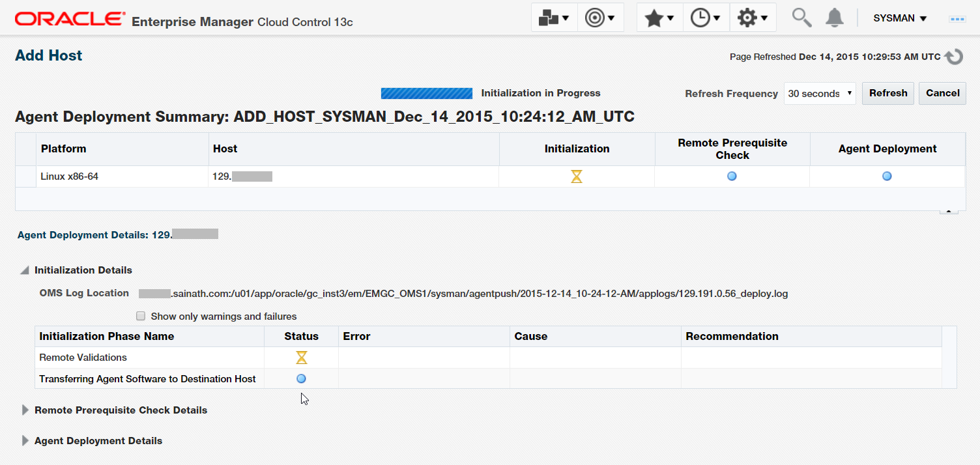
Task: Click the Initialization Phase Name header
Action: pos(149,337)
